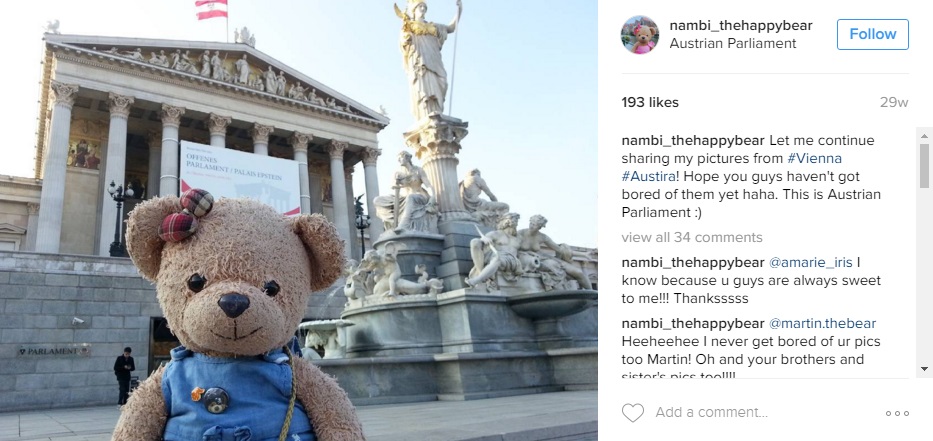The image size is (933, 441).
Task: Click the 29w timestamp
Action: (x=894, y=102)
